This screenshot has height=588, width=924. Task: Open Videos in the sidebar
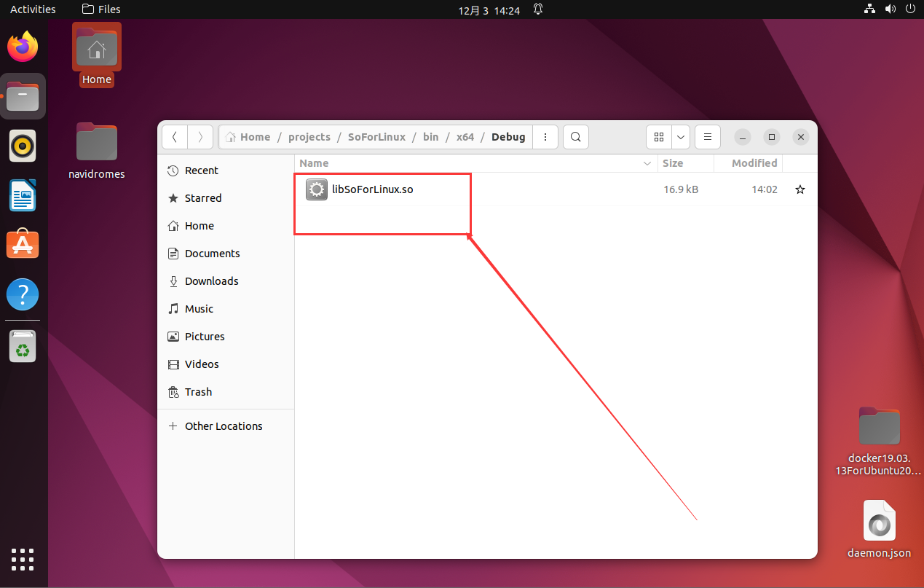(x=226, y=364)
